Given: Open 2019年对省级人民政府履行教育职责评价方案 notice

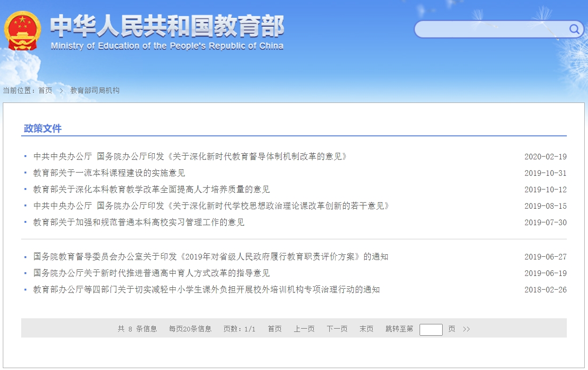Looking at the screenshot, I should [x=211, y=257].
